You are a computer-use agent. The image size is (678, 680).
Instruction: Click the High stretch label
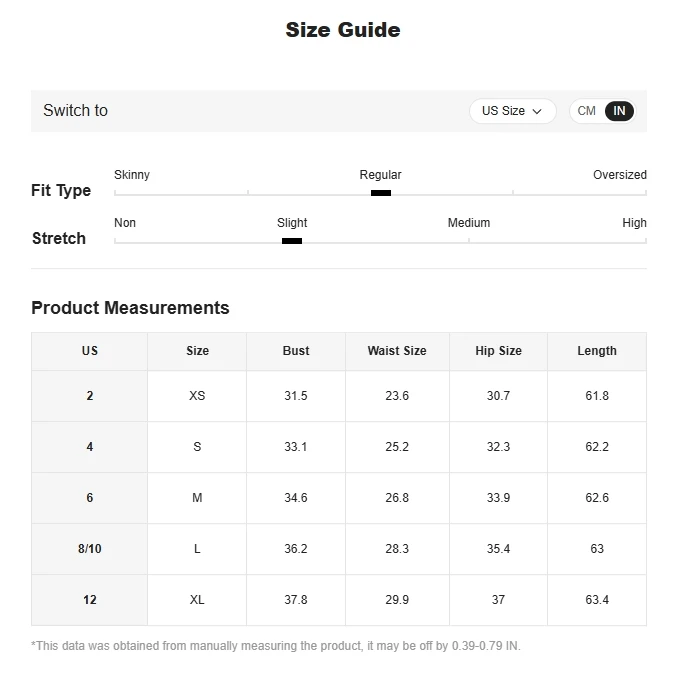pyautogui.click(x=634, y=223)
